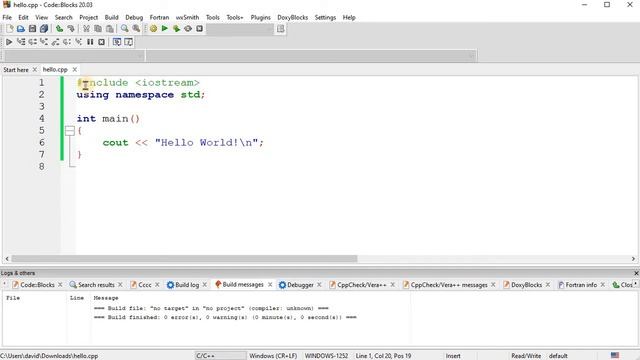Screen dimensions: 640x360
Task: Paste from clipboard toolbar icon
Action: 109,29
